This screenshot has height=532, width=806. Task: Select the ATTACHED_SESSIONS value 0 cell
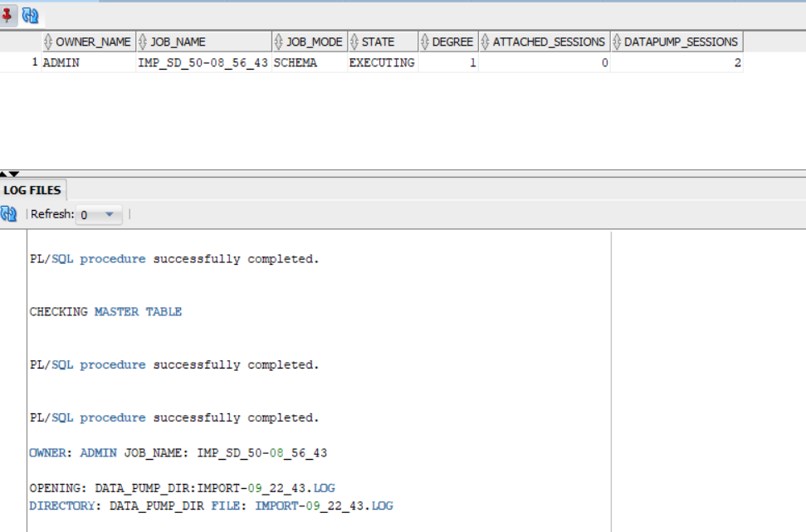(x=545, y=63)
